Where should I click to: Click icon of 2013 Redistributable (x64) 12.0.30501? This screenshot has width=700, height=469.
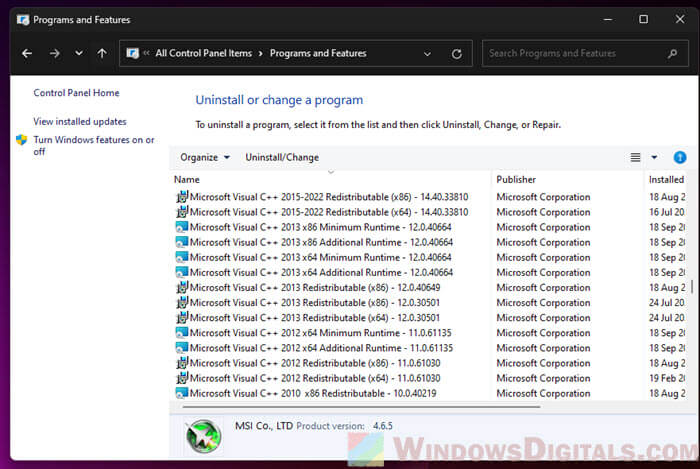(x=182, y=318)
